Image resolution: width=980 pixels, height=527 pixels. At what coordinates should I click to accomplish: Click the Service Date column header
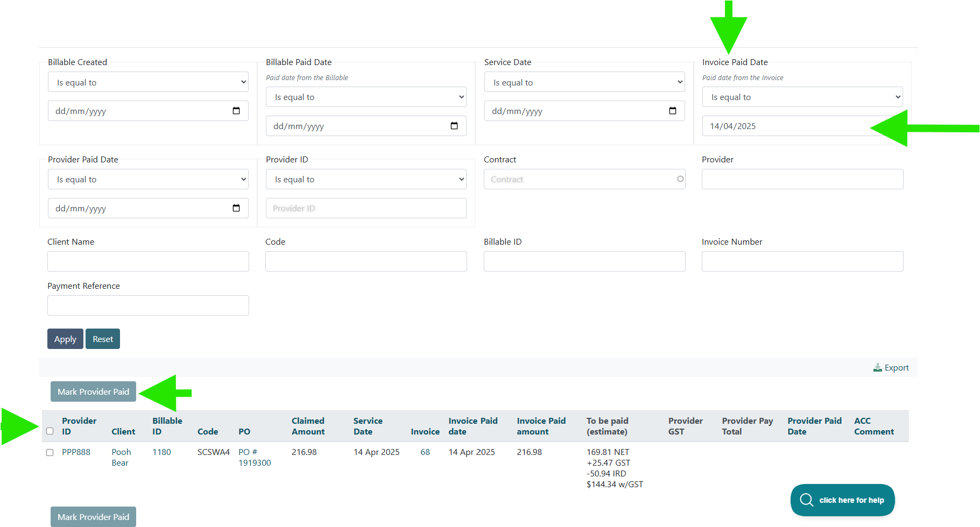coord(368,426)
